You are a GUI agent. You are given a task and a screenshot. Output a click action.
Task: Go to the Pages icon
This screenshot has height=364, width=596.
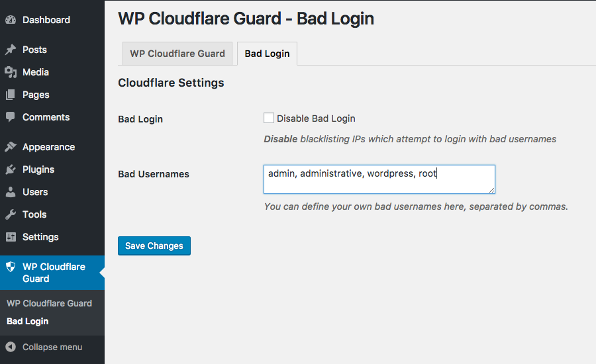(11, 95)
